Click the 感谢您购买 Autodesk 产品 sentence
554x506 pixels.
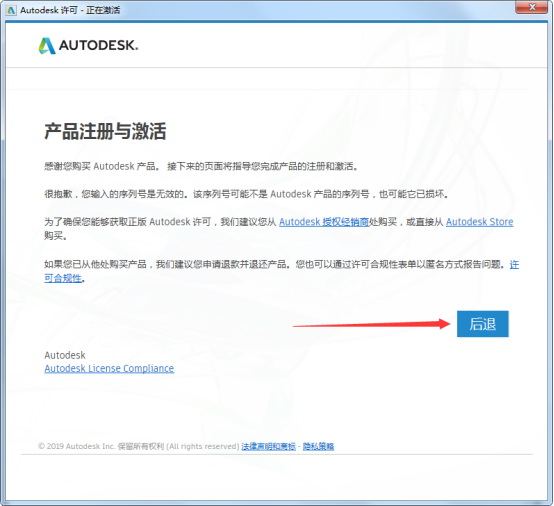click(201, 166)
